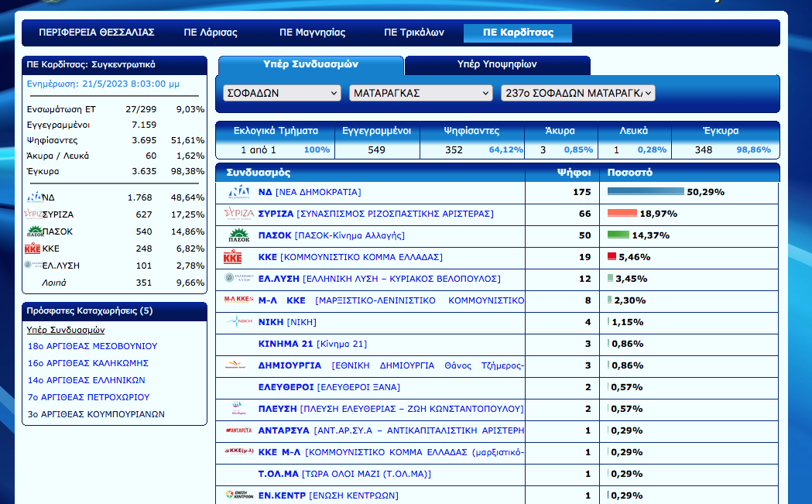Click the ΕΛ.ΛΥΣΗ party emblem in table
This screenshot has height=504, width=812.
point(235,279)
